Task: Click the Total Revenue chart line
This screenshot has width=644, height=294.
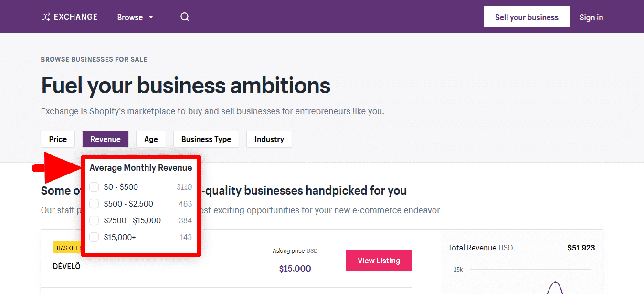Action: point(554,285)
